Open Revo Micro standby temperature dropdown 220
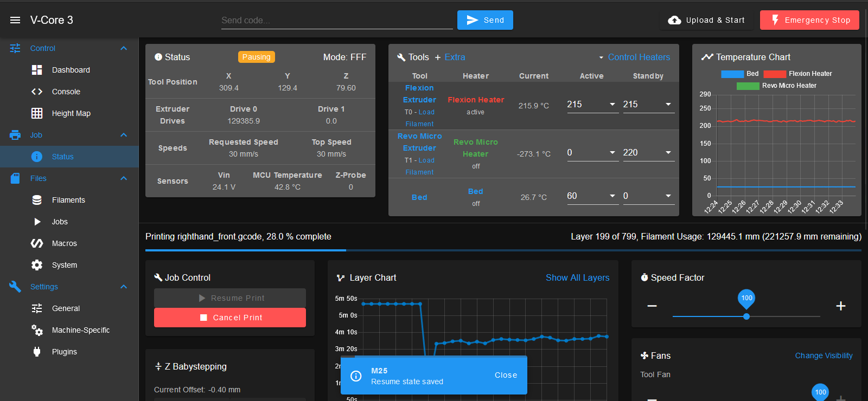The width and height of the screenshot is (868, 401). [x=668, y=153]
